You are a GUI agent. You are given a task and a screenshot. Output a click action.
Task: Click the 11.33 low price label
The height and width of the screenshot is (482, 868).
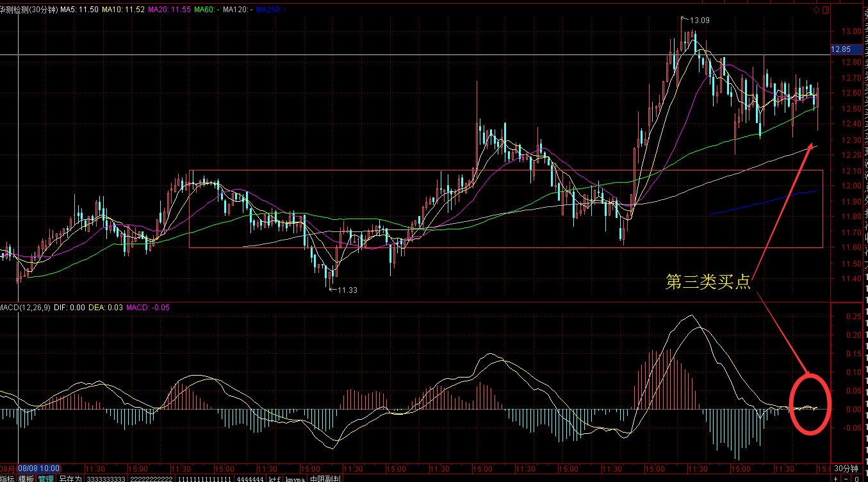(347, 290)
